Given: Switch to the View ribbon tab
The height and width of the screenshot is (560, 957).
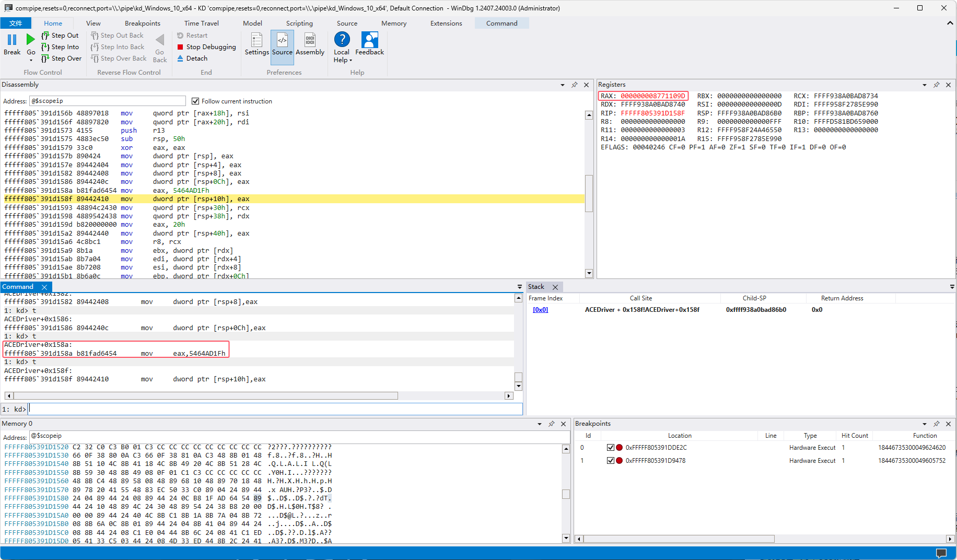Looking at the screenshot, I should [x=93, y=23].
